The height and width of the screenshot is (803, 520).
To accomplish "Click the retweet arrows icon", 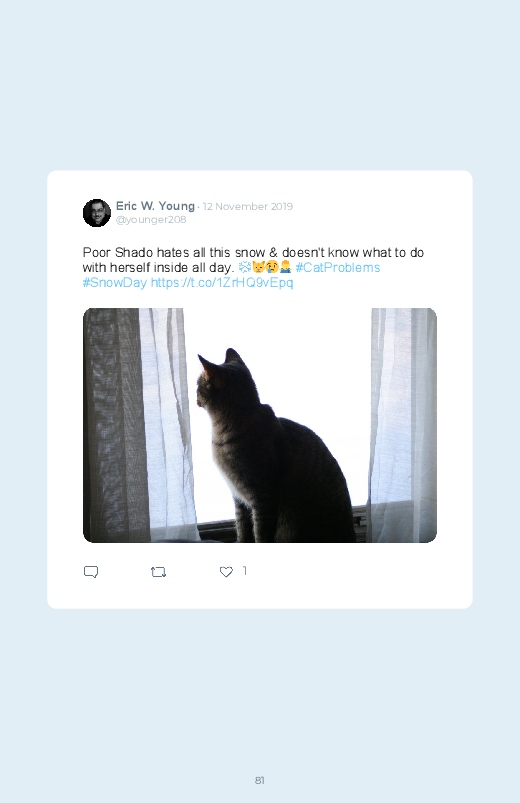I will pos(158,572).
